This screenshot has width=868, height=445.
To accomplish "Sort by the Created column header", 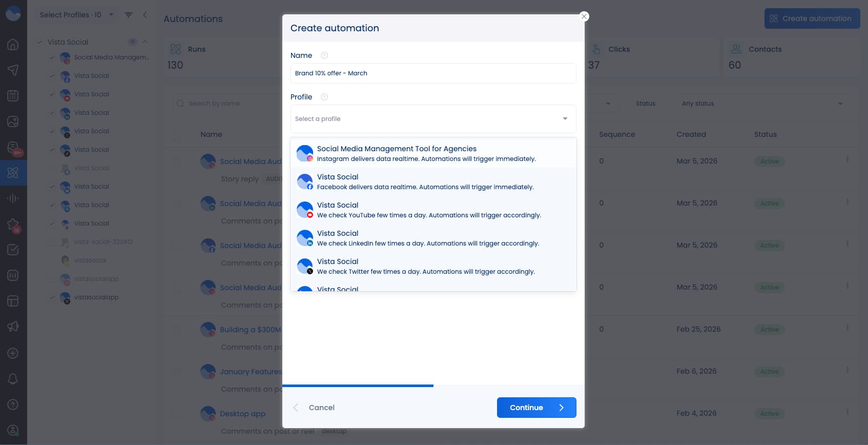I will coord(691,134).
